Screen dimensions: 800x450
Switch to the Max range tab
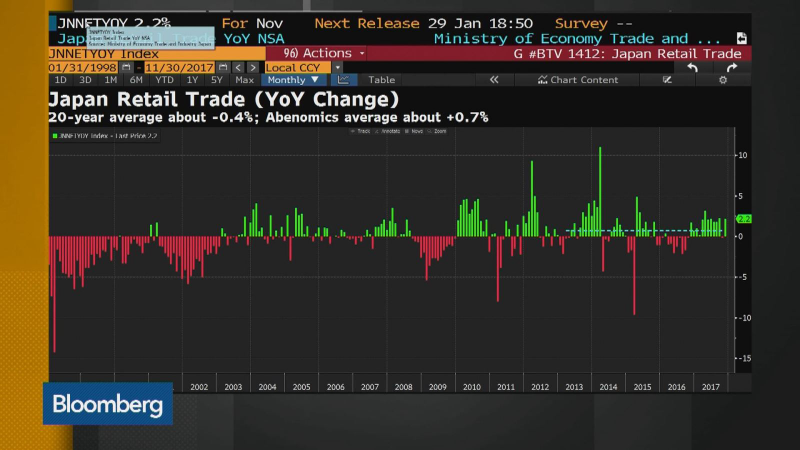coord(244,80)
